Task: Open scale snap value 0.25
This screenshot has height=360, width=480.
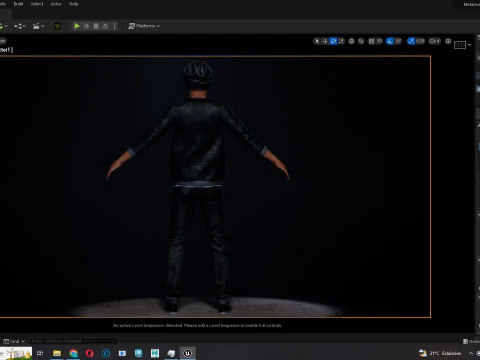Action: (x=420, y=41)
